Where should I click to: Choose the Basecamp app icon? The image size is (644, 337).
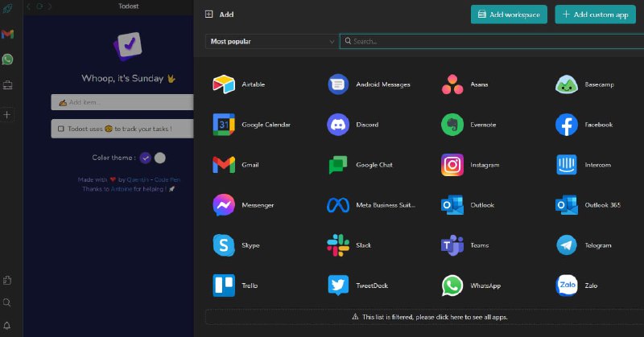tap(567, 84)
